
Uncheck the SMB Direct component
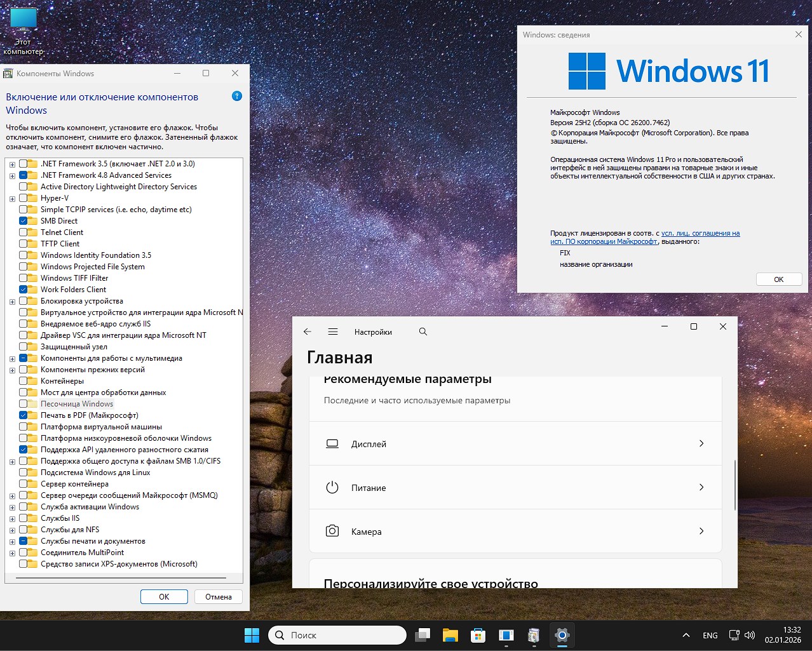[22, 220]
